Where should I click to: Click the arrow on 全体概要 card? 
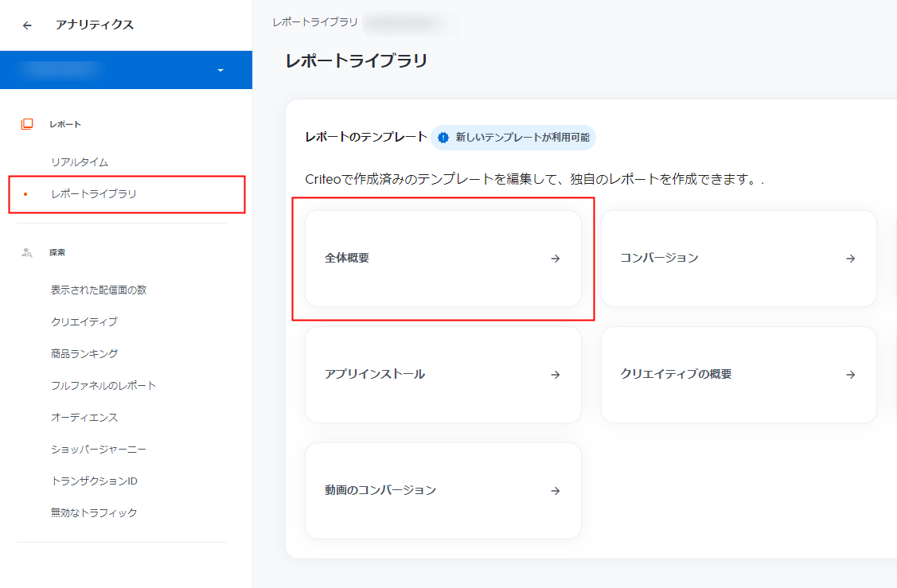(x=556, y=259)
